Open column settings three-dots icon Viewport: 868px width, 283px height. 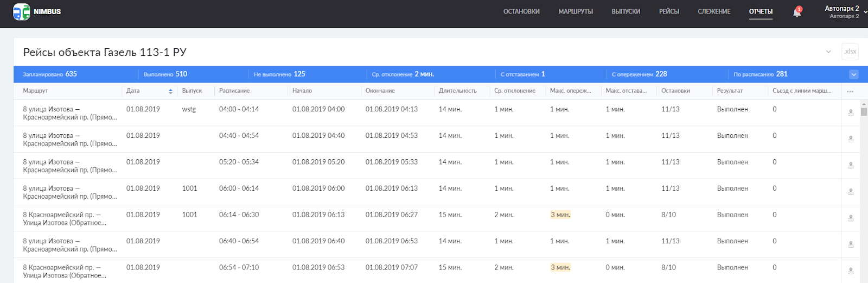(850, 91)
